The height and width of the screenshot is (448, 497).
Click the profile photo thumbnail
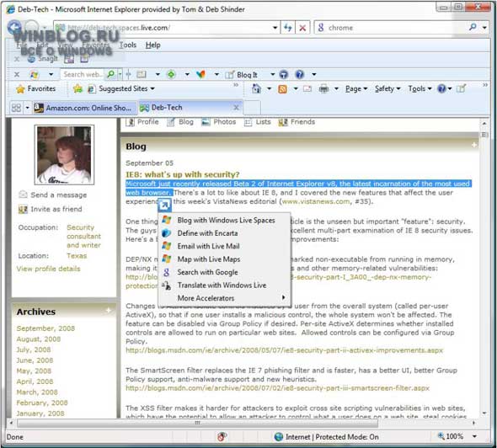click(64, 155)
